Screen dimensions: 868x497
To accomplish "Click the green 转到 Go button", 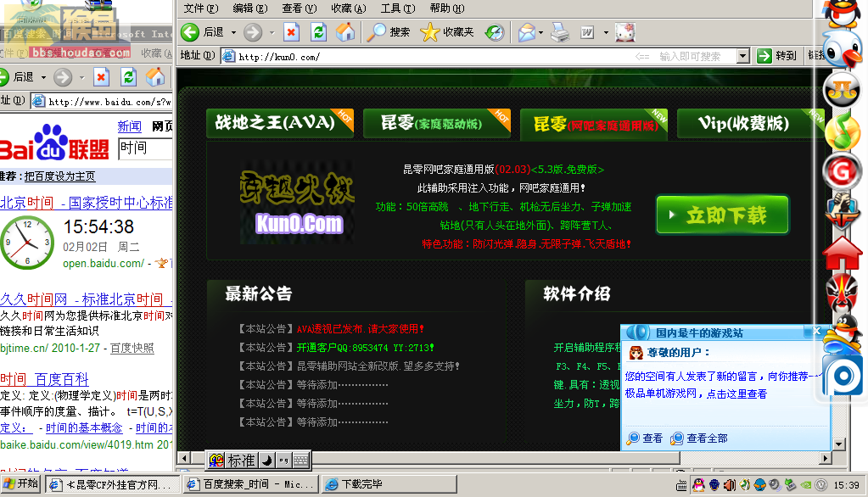I will coord(776,56).
